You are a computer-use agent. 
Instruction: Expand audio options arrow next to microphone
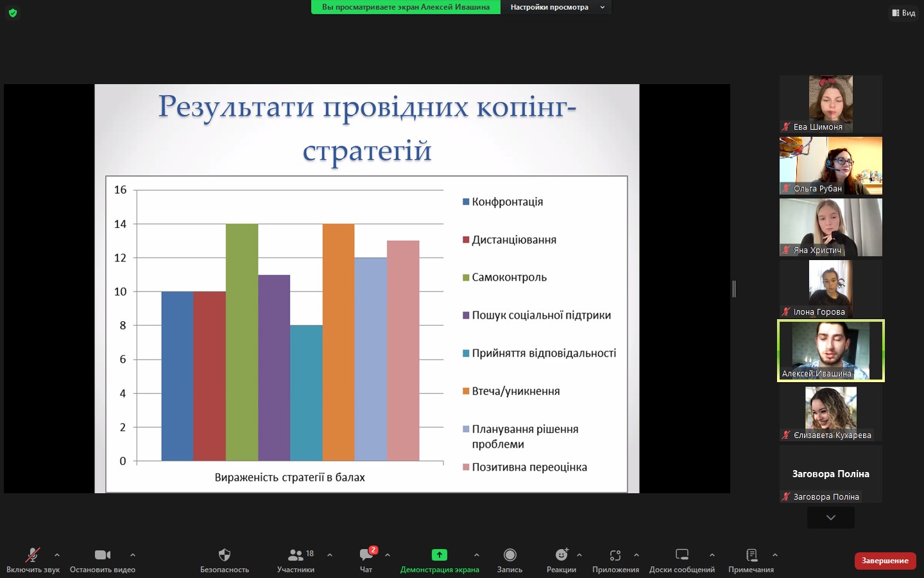point(57,555)
